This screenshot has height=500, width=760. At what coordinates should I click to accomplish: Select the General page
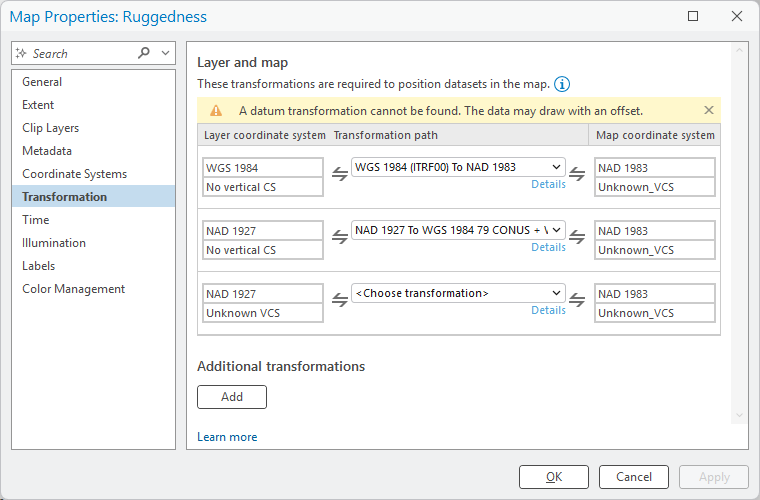(x=93, y=82)
